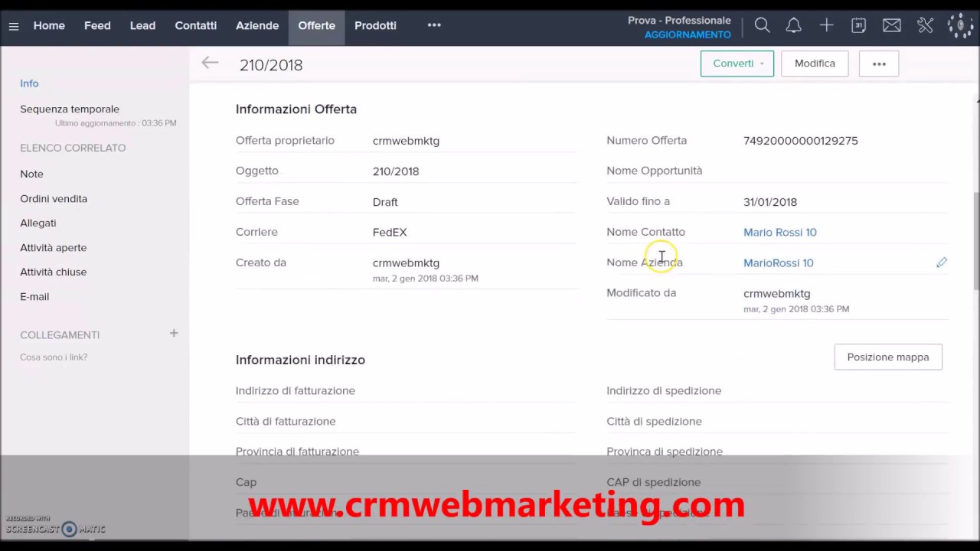Image resolution: width=980 pixels, height=551 pixels.
Task: Click the page vertical scrollbar thumb
Action: 976,241
